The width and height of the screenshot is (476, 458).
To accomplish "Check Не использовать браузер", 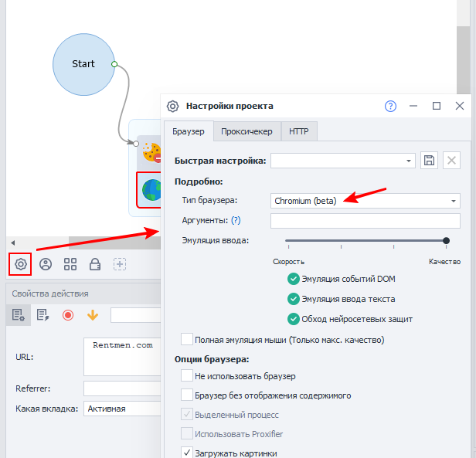I will [x=187, y=375].
